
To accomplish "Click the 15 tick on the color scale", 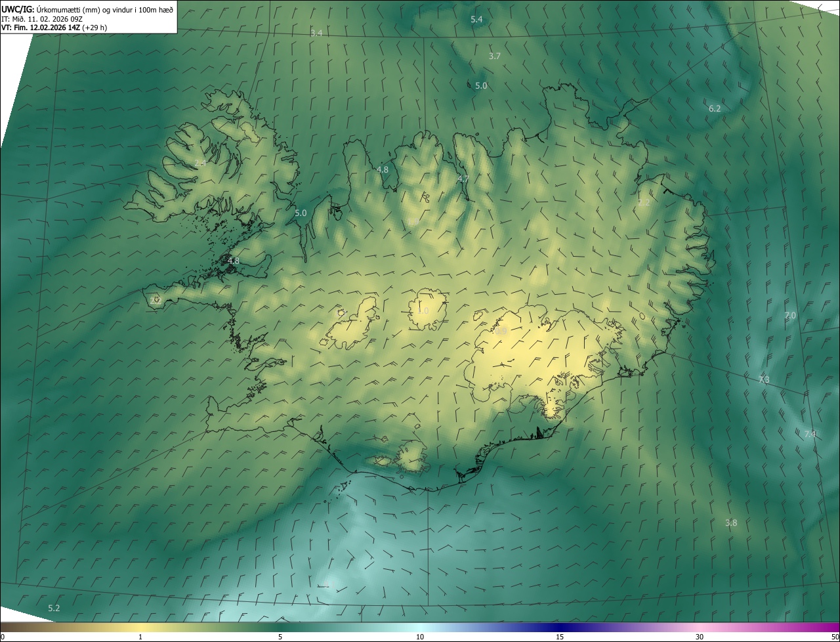I will (x=560, y=637).
